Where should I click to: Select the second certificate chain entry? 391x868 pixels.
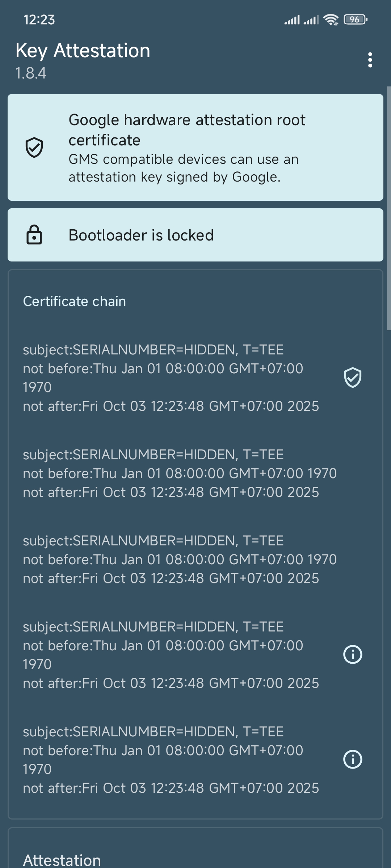[x=180, y=473]
